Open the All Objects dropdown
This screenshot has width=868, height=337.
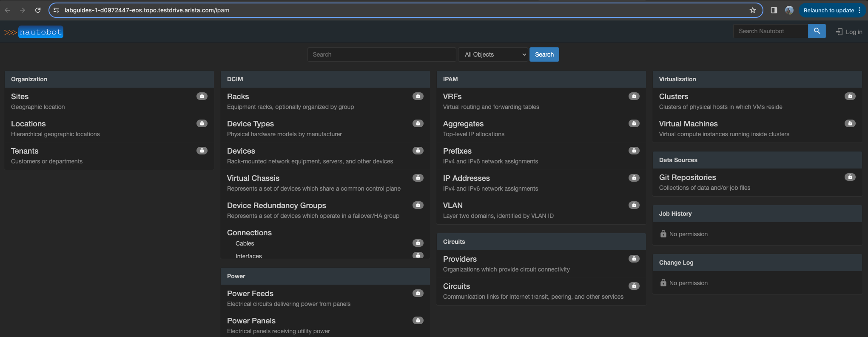pyautogui.click(x=493, y=54)
